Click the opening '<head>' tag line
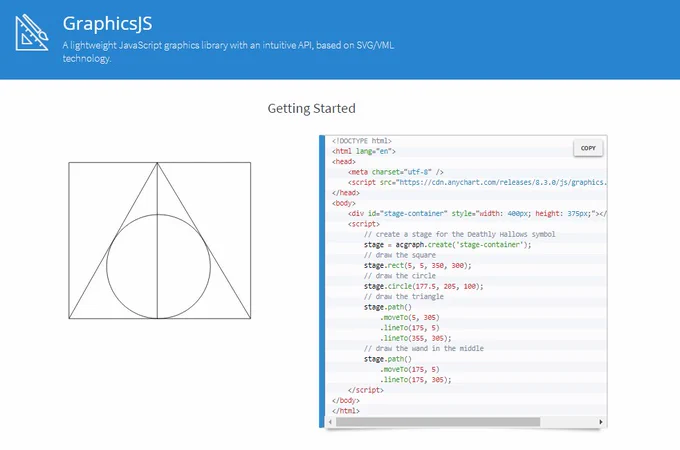The image size is (680, 450). [x=344, y=162]
